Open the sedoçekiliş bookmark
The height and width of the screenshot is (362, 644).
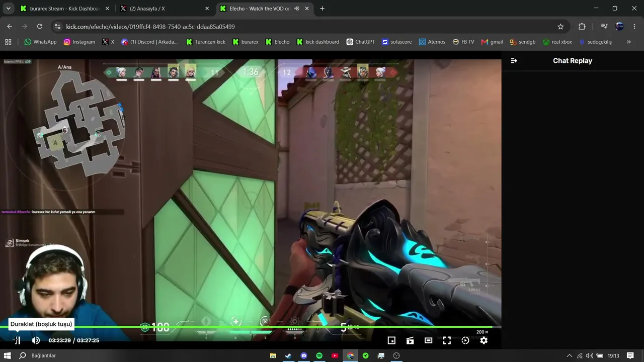(595, 42)
